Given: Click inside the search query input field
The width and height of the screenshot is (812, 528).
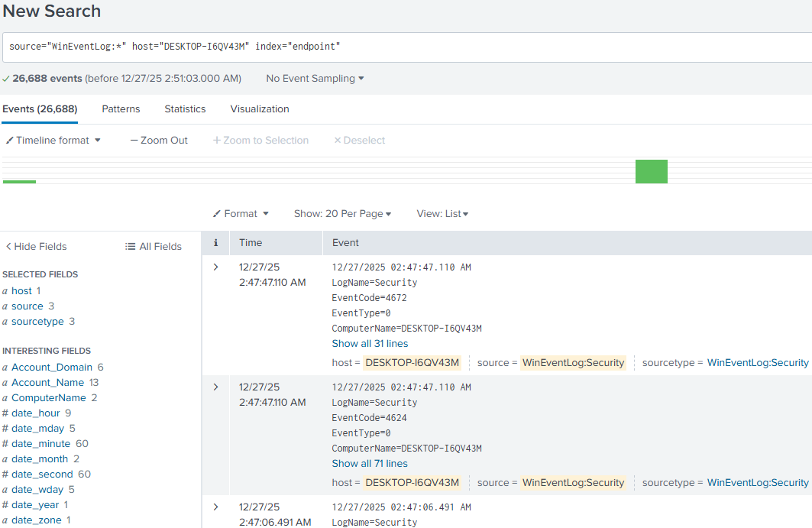Looking at the screenshot, I should pos(229,47).
